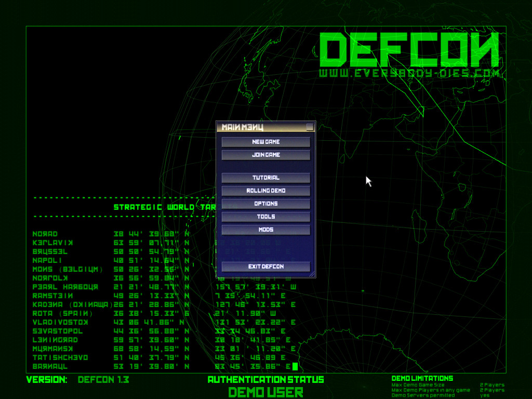
Task: Close the Main Menu window
Action: (x=310, y=127)
